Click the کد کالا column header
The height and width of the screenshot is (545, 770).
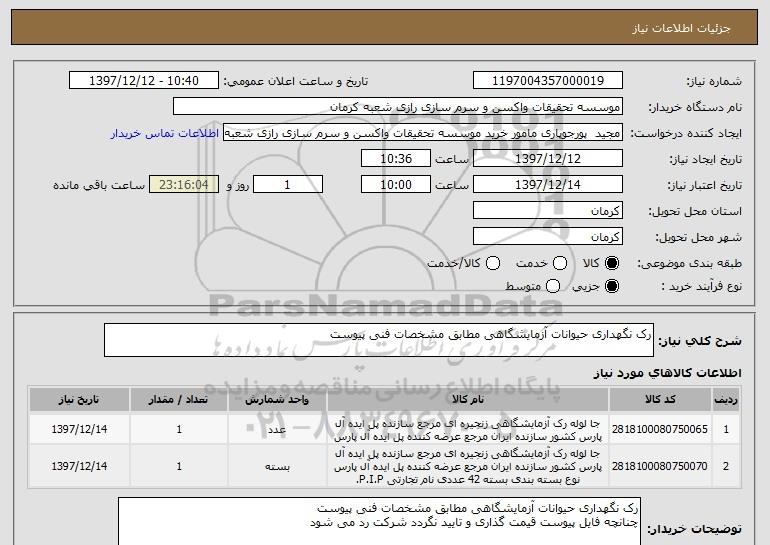tap(660, 400)
